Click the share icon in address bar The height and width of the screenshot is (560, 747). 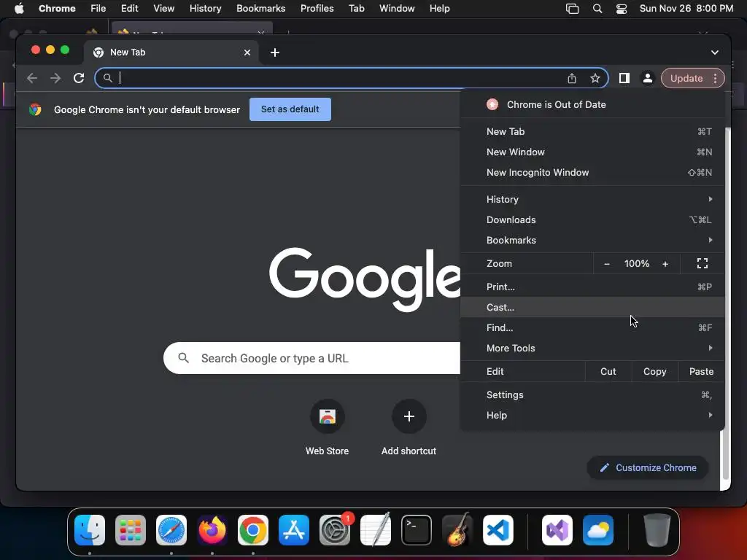pyautogui.click(x=572, y=78)
